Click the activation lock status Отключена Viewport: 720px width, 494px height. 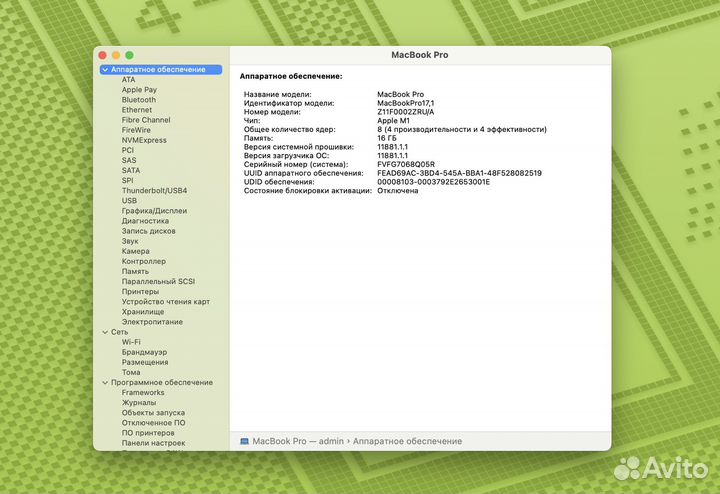coord(398,191)
